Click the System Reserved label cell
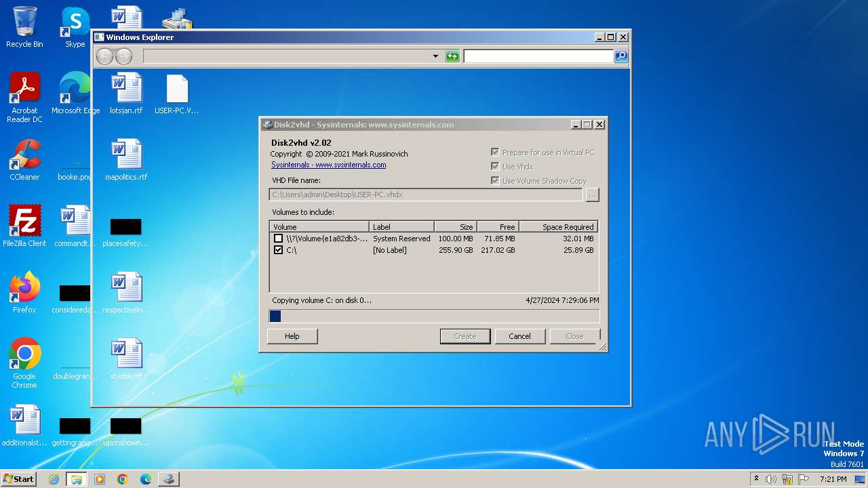The image size is (868, 488). [x=401, y=239]
